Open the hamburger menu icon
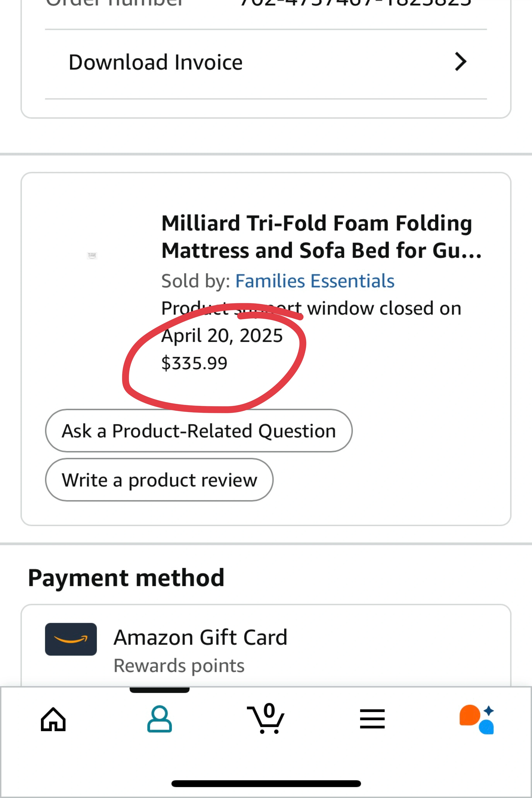 pyautogui.click(x=372, y=719)
